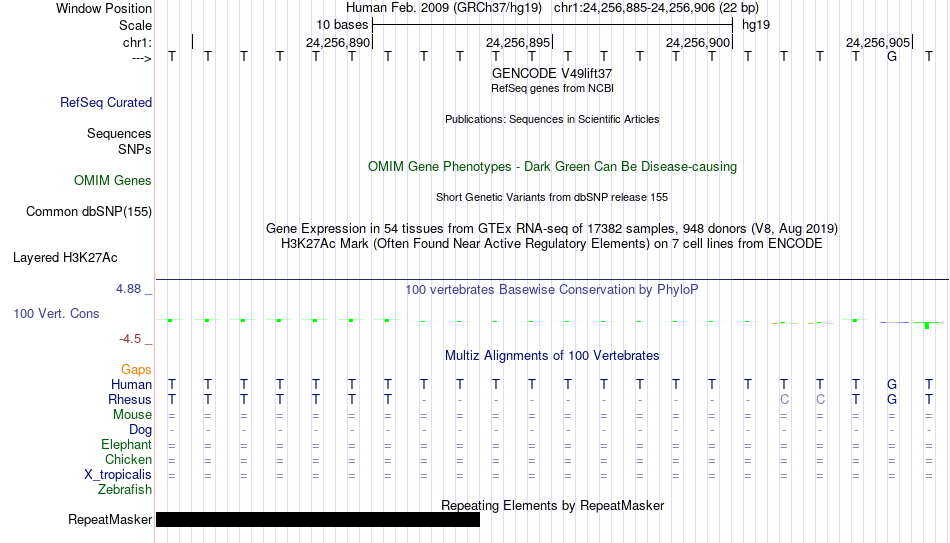
Task: Click the 24,256,890 ruler position
Action: [x=337, y=42]
